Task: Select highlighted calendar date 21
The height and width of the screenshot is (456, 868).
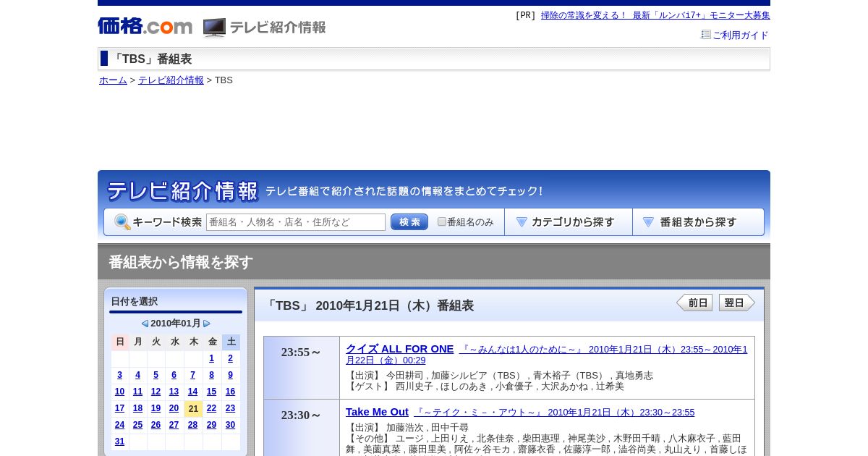Action: coord(193,408)
